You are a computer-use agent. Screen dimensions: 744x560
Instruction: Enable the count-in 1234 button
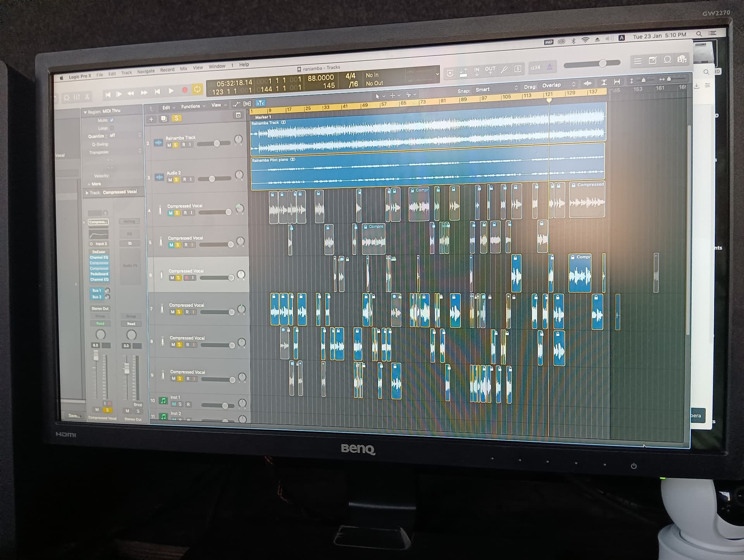(x=535, y=68)
